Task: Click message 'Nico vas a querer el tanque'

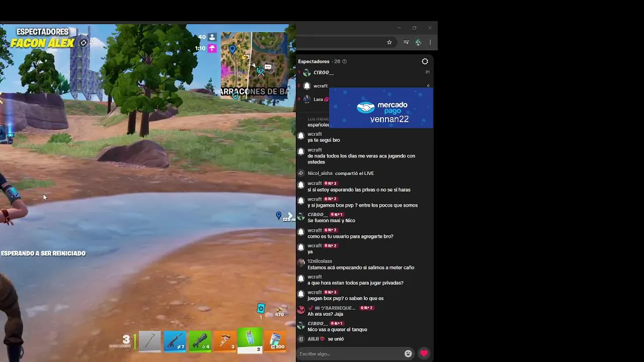Action: [x=337, y=330]
